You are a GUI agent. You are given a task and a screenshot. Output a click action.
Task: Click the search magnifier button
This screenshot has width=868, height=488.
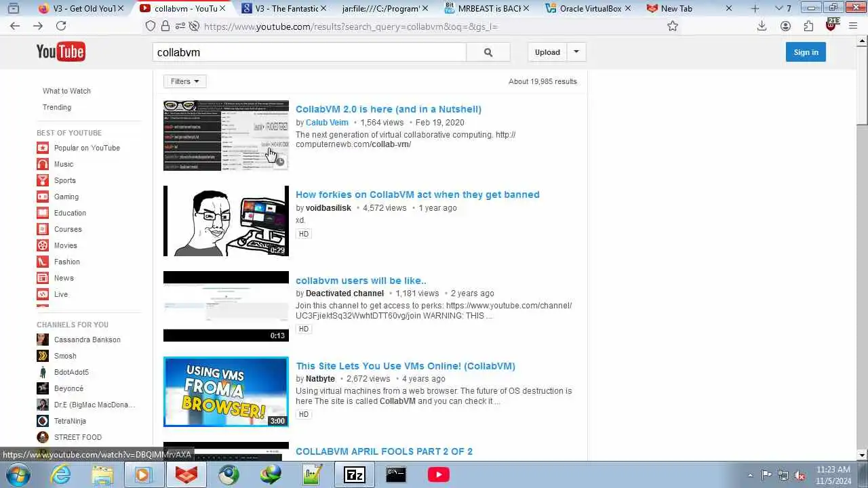(488, 52)
